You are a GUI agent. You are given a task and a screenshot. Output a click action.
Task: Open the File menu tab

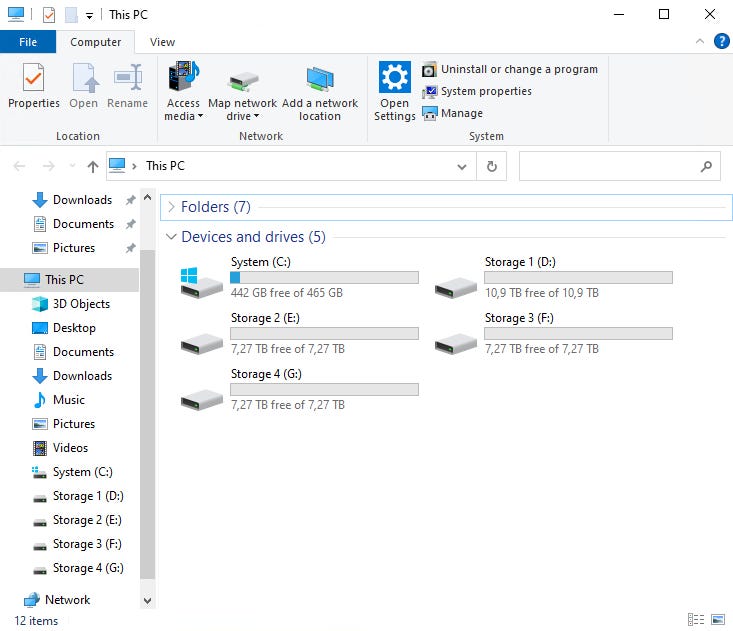pyautogui.click(x=28, y=42)
